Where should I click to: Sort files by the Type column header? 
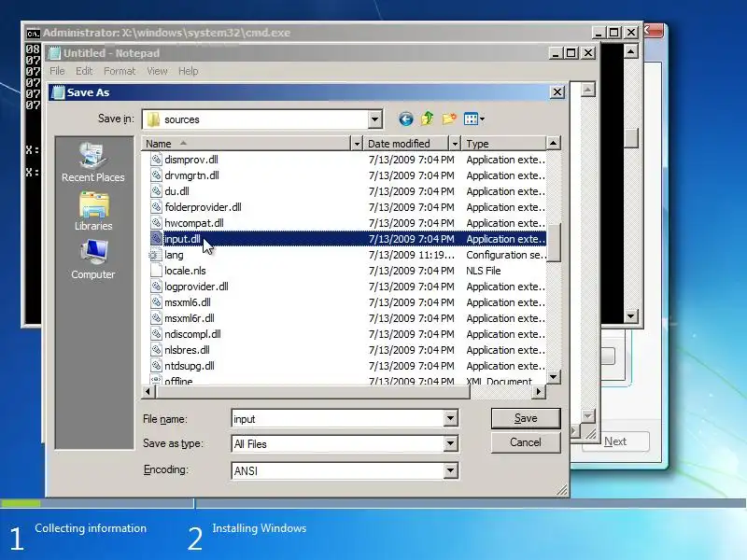(504, 144)
